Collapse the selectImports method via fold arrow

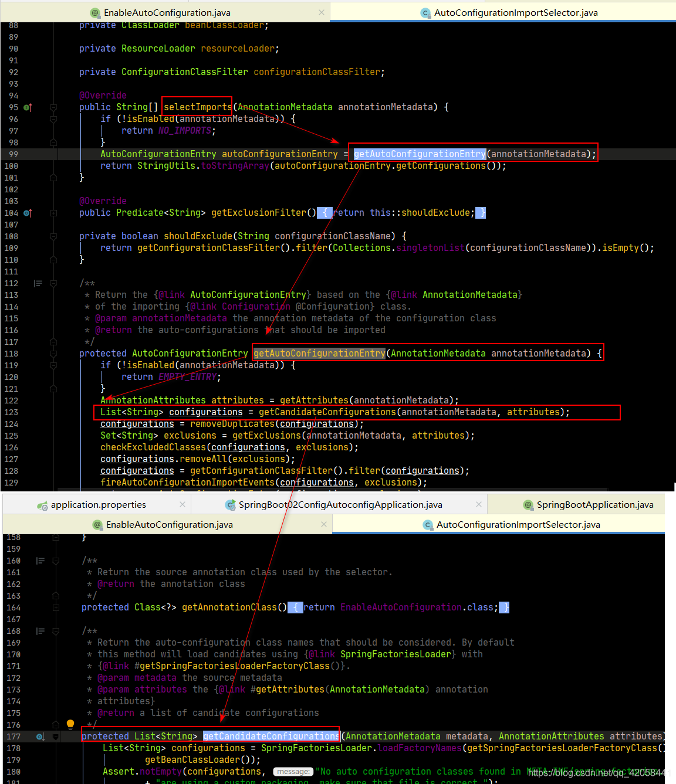[53, 107]
